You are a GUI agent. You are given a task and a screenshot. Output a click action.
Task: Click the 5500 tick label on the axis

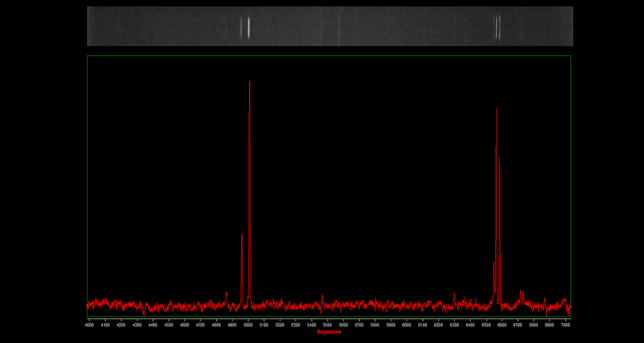pyautogui.click(x=327, y=325)
